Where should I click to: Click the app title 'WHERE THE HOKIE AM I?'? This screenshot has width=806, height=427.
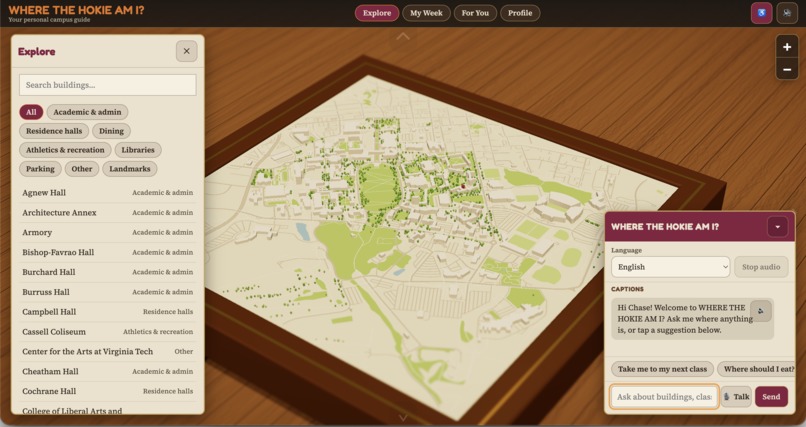[77, 10]
